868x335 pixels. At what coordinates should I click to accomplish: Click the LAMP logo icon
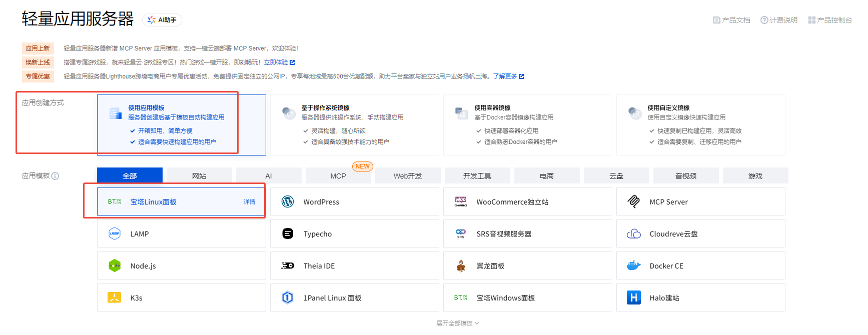(115, 233)
